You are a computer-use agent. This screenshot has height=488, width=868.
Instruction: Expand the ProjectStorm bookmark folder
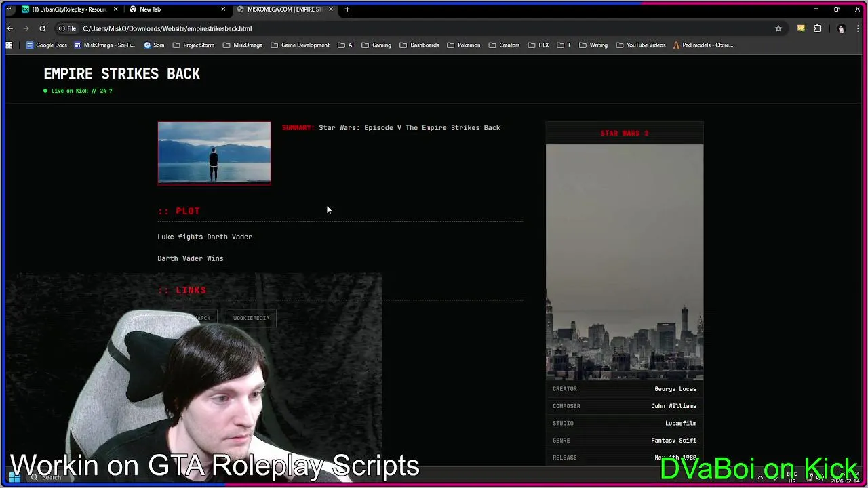(x=193, y=45)
